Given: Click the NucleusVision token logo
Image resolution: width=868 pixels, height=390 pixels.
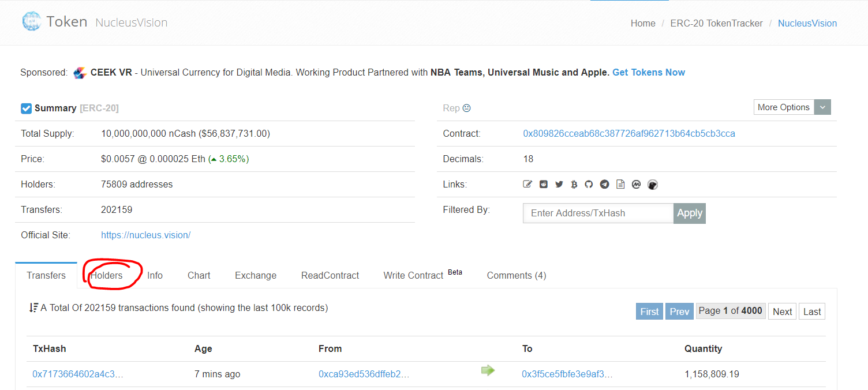Looking at the screenshot, I should pos(31,22).
